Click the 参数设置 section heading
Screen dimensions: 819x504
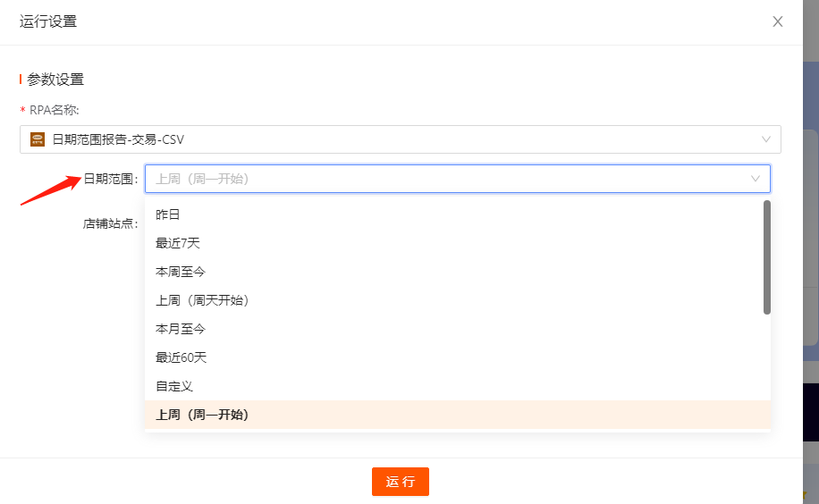coord(55,80)
